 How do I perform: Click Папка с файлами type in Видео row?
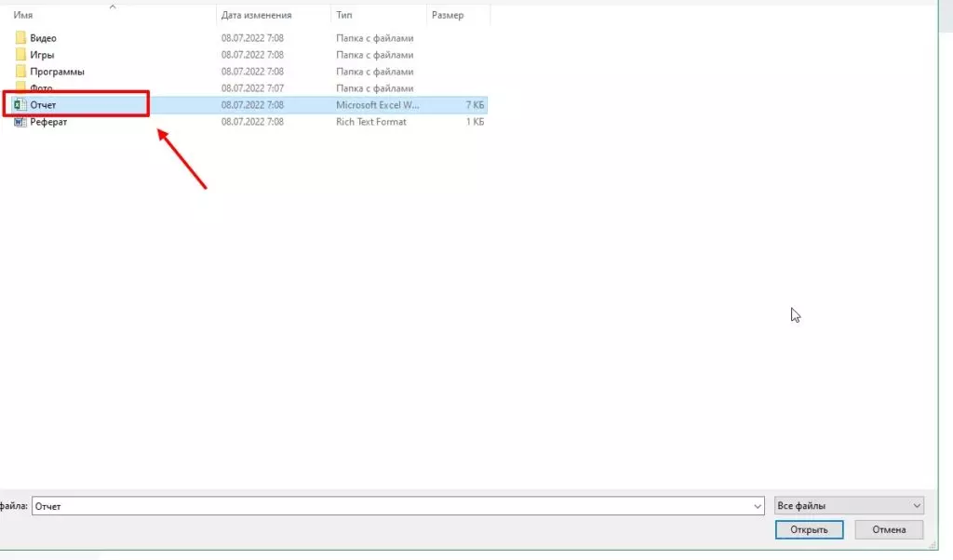[x=374, y=37]
